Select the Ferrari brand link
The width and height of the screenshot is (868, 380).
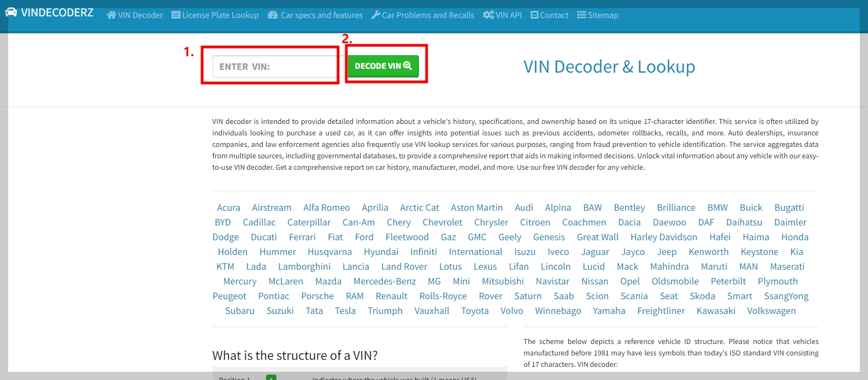coord(302,237)
